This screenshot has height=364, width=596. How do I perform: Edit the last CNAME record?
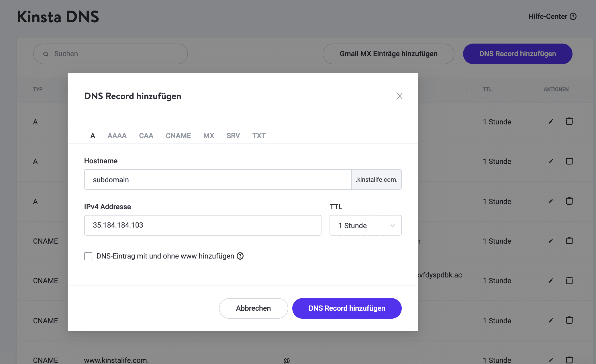point(551,360)
